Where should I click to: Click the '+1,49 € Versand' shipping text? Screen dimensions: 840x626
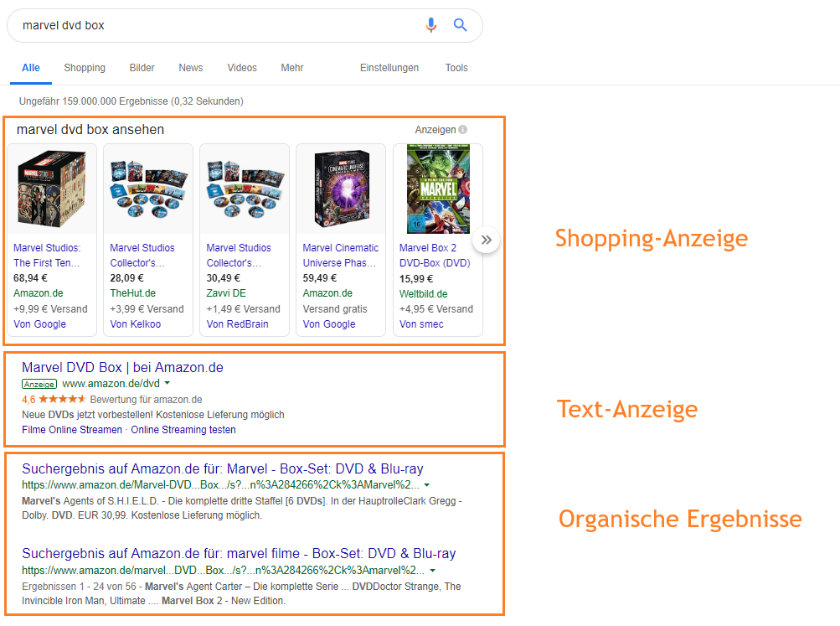point(243,309)
